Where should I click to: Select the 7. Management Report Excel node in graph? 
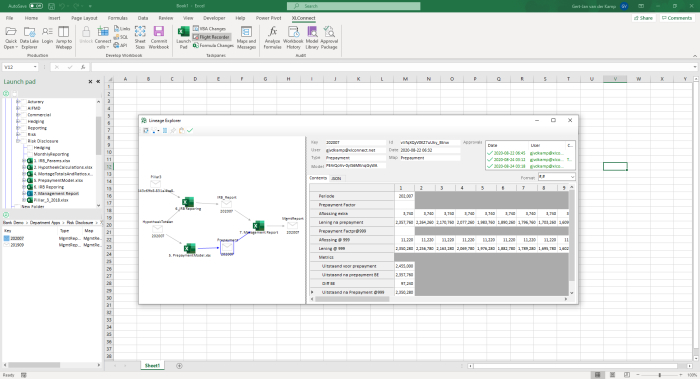(x=258, y=226)
